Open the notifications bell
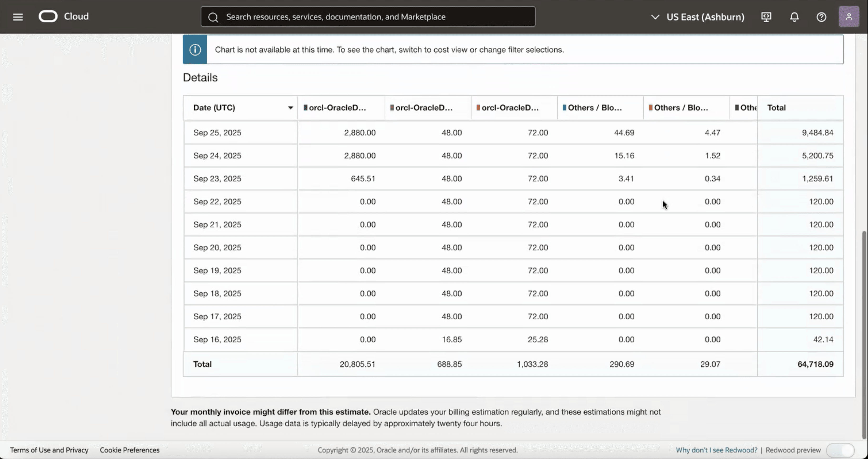Image resolution: width=868 pixels, height=459 pixels. coord(794,17)
